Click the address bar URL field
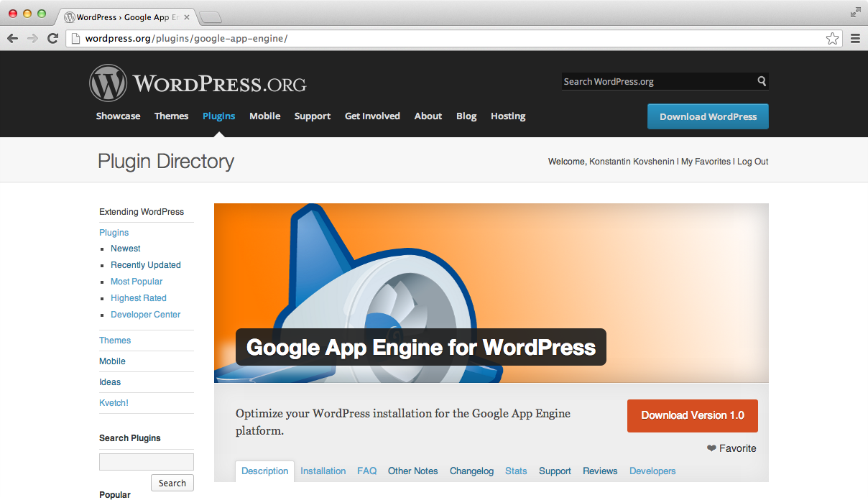 tap(453, 39)
